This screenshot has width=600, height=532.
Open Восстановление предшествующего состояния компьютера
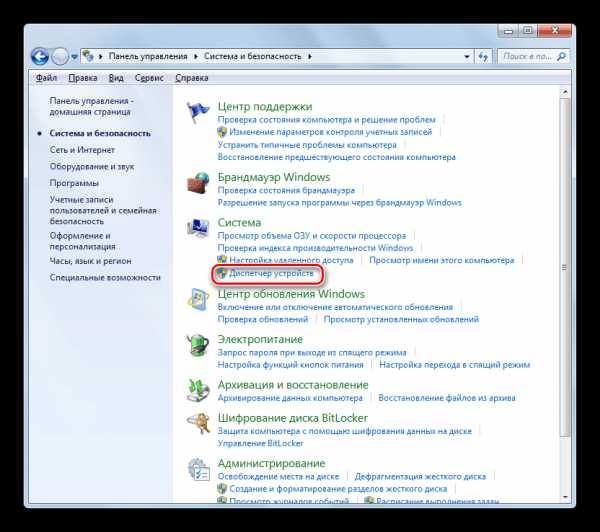click(x=337, y=157)
